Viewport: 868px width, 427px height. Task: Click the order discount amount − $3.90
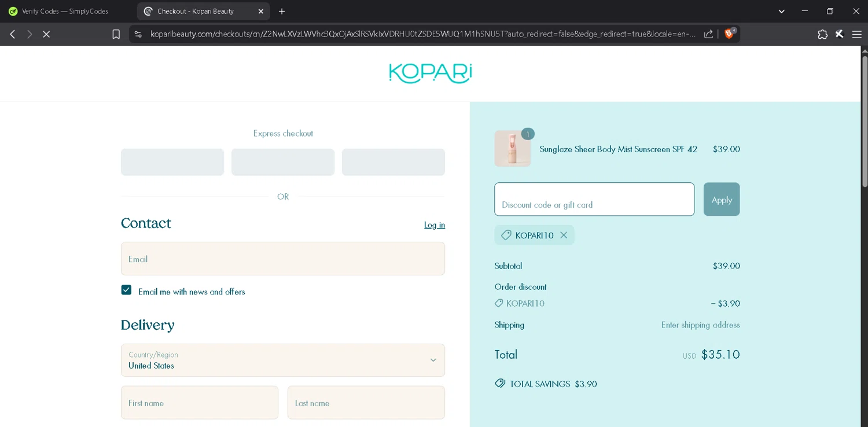(726, 303)
